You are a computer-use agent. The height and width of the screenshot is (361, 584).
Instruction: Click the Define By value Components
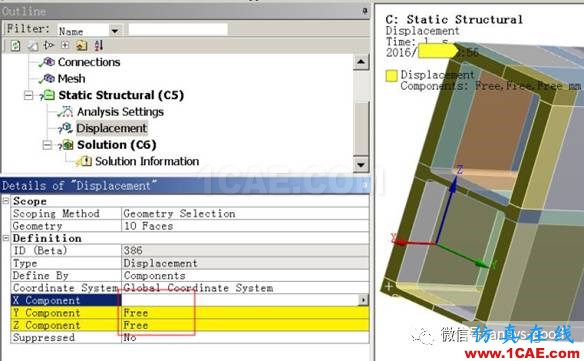155,276
